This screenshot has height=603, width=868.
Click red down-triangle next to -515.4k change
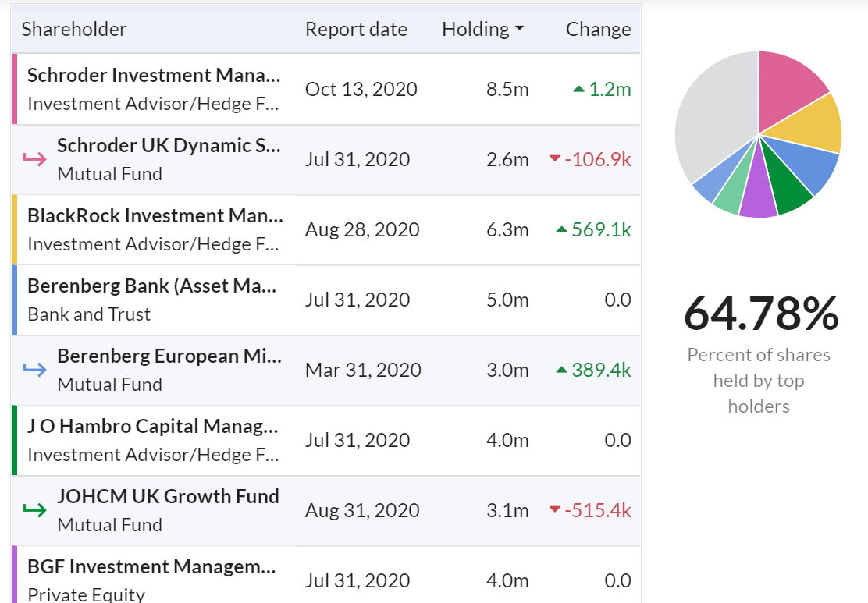tap(555, 509)
